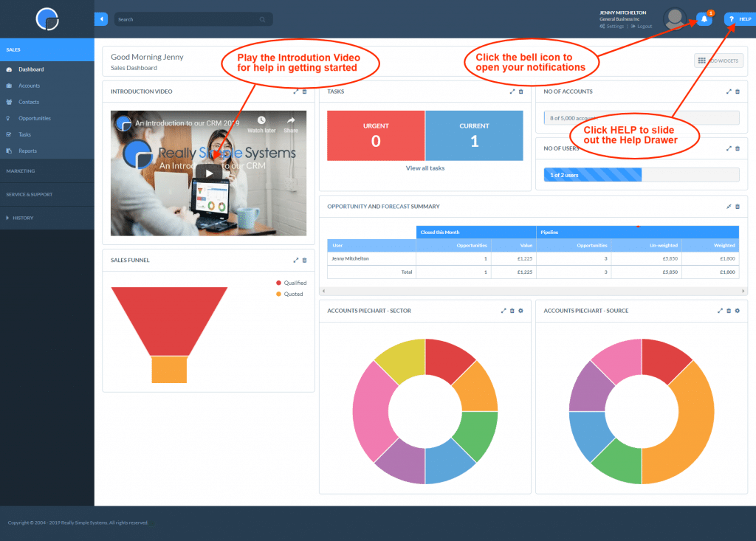
Task: Expand the Tasks widget using its arrows icon
Action: point(512,92)
